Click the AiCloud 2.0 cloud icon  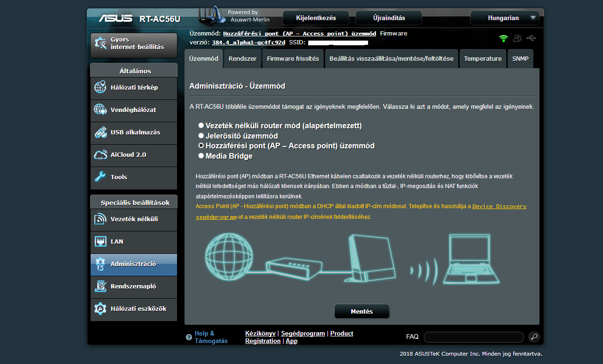pos(100,154)
